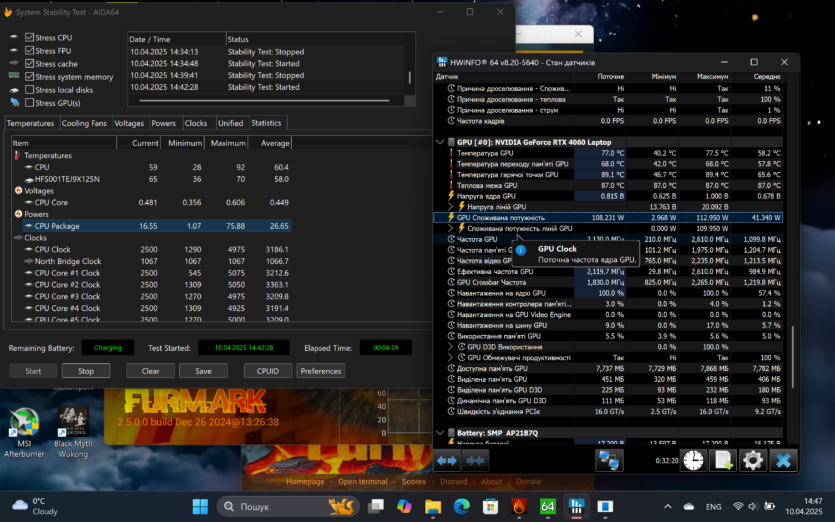This screenshot has width=835, height=522.
Task: Enable Stress local disks checkbox
Action: (x=30, y=89)
